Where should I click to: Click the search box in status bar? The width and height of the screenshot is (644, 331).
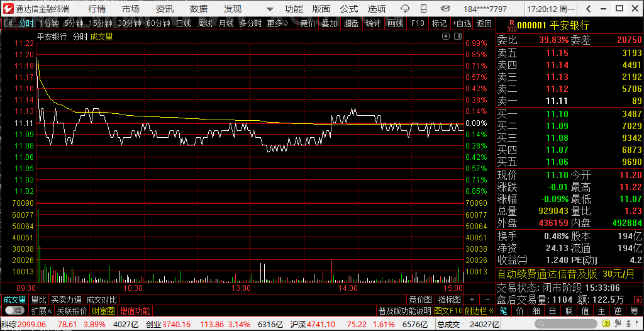point(566,323)
